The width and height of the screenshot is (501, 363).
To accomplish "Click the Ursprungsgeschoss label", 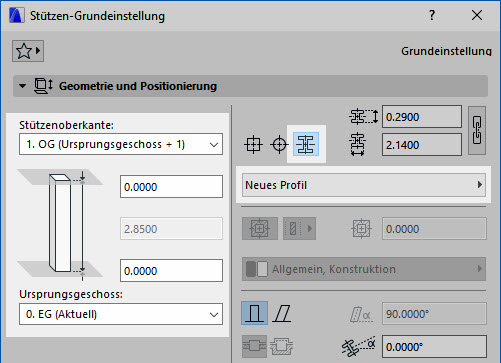I will click(x=71, y=294).
